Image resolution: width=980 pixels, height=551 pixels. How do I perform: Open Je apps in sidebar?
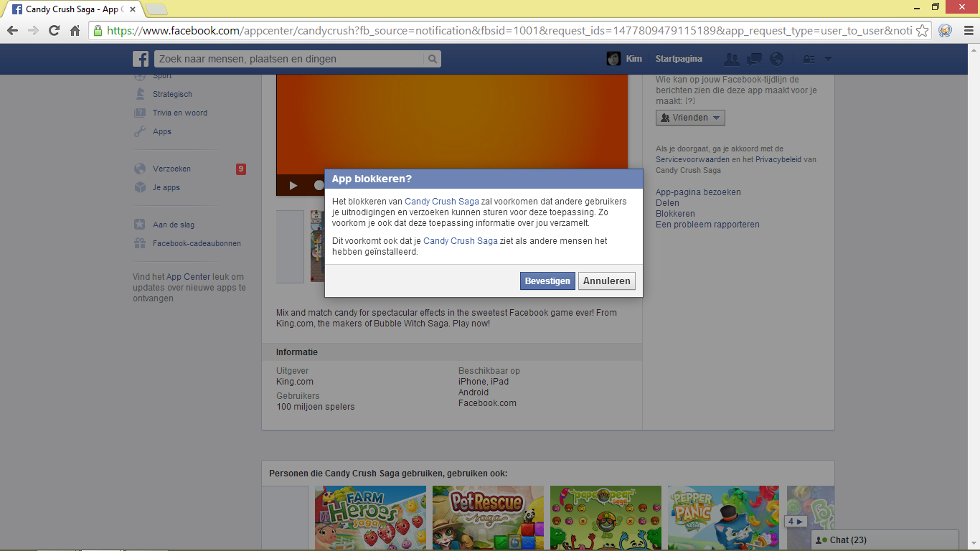coord(166,187)
